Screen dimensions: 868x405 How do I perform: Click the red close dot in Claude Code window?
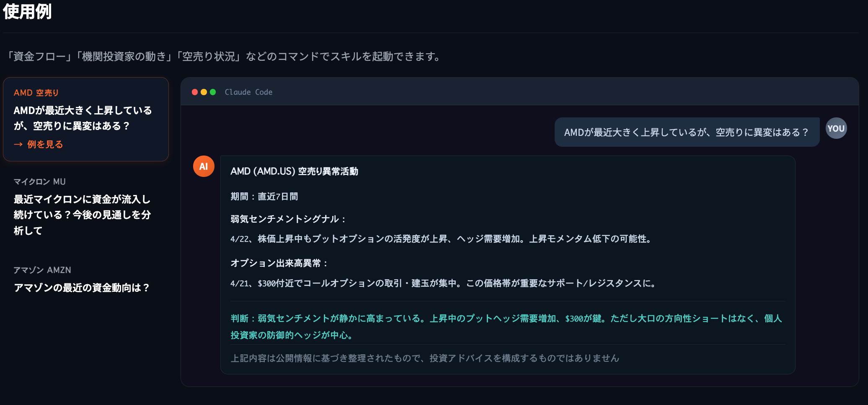point(195,92)
